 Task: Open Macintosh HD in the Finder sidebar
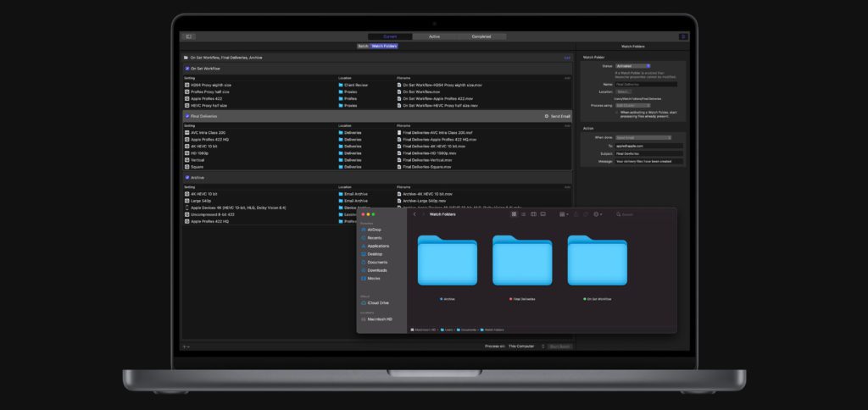point(376,319)
